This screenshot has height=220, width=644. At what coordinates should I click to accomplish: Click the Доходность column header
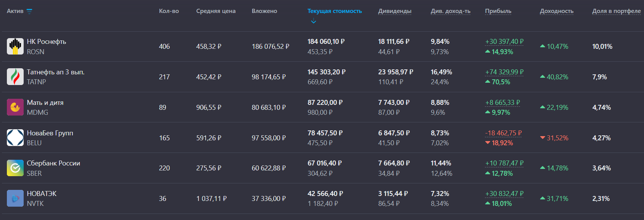[557, 11]
